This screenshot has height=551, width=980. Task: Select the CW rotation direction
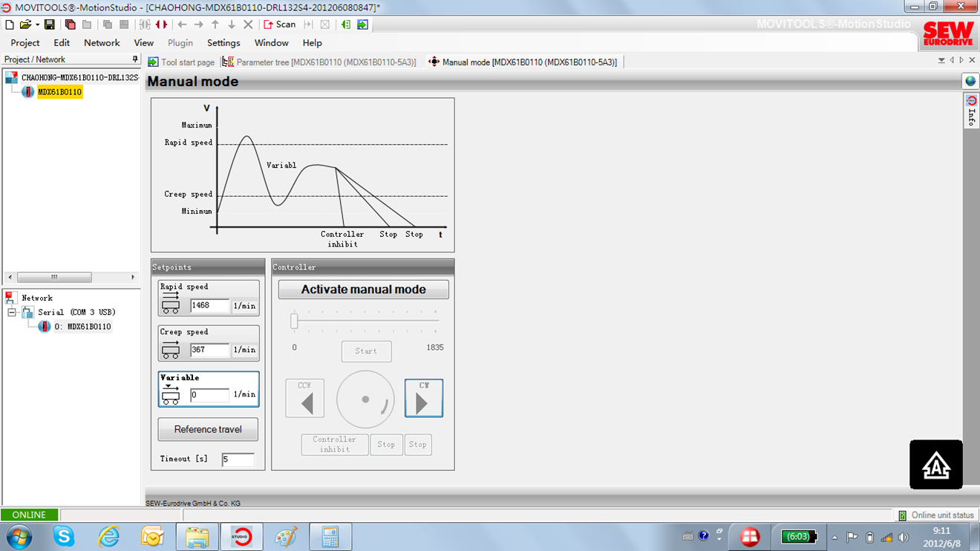click(423, 398)
